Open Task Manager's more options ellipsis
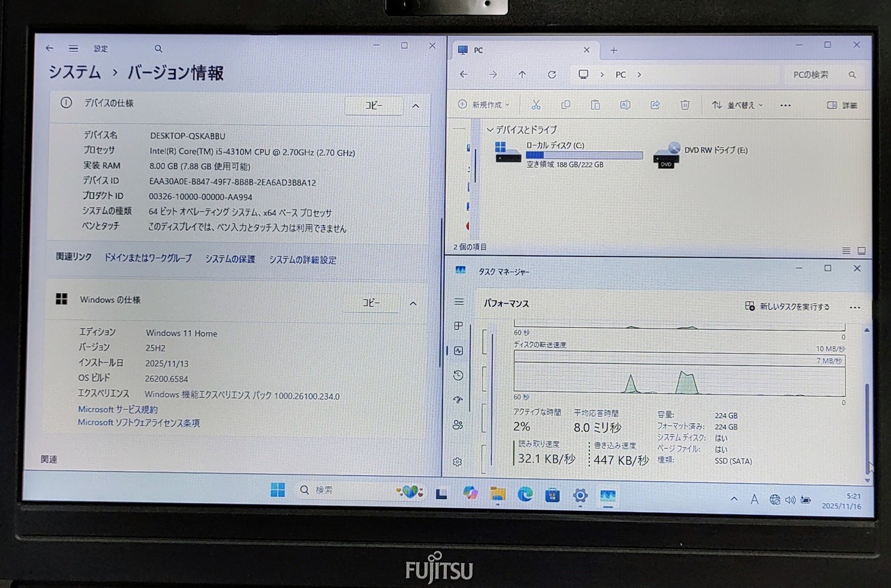Viewport: 891px width, 588px height. [855, 307]
